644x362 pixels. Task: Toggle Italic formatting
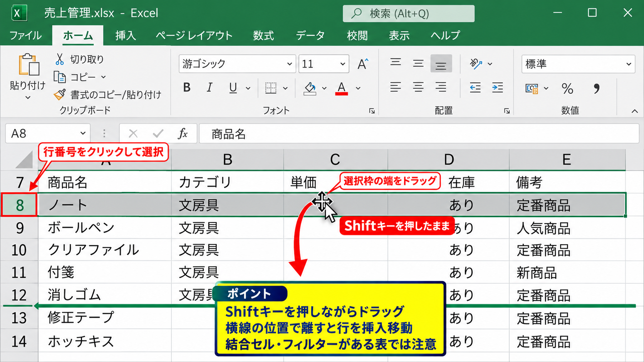tap(210, 88)
